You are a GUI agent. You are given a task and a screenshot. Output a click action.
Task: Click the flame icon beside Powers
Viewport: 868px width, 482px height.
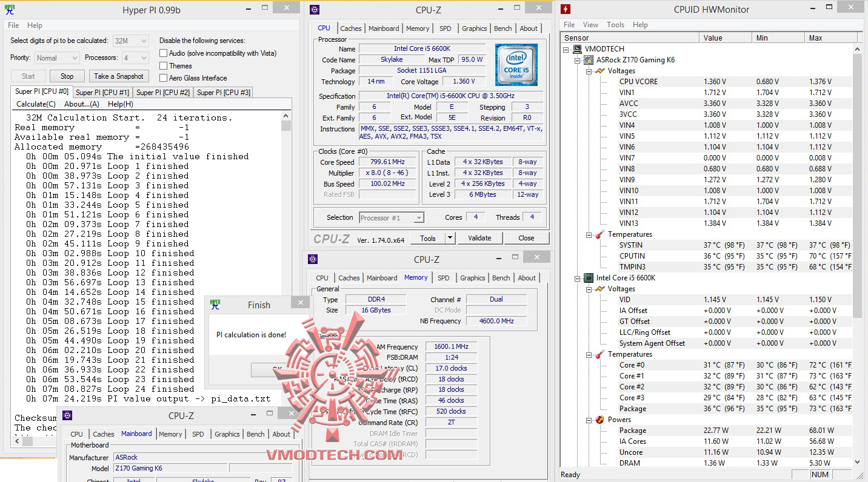(x=600, y=420)
